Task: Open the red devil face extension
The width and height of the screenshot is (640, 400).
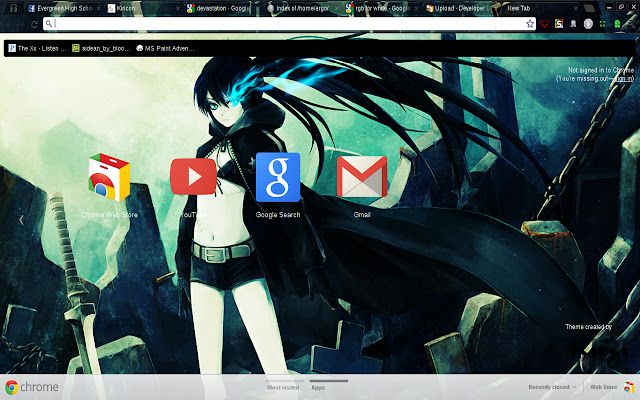Action: tap(544, 24)
